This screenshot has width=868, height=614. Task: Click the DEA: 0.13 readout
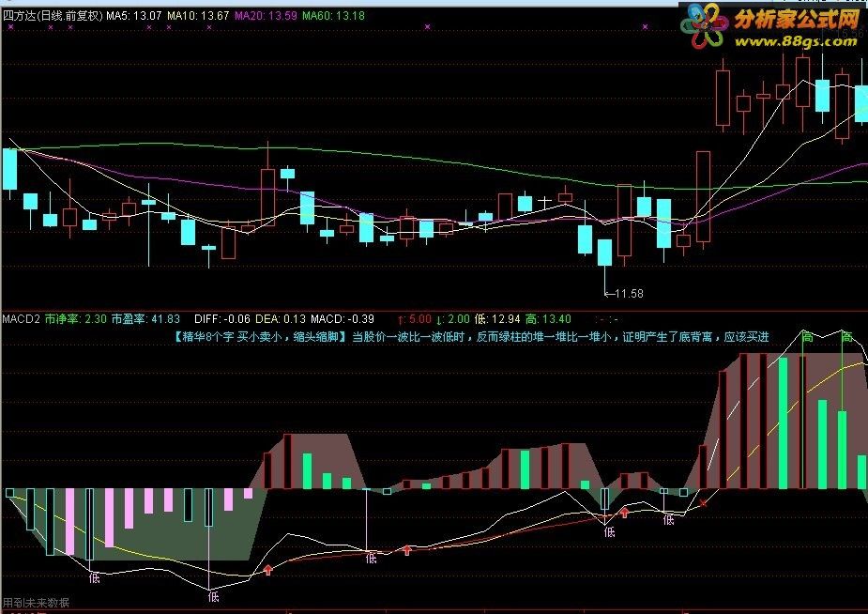[x=281, y=319]
